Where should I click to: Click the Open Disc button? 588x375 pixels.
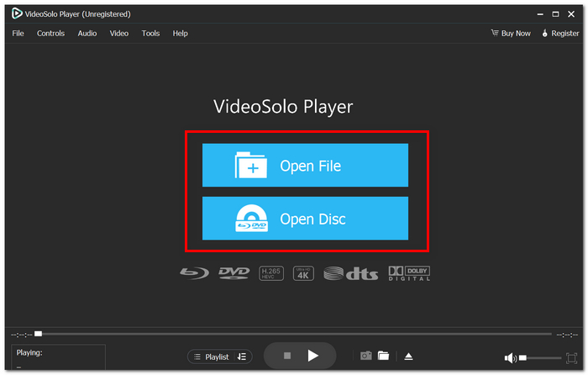305,219
